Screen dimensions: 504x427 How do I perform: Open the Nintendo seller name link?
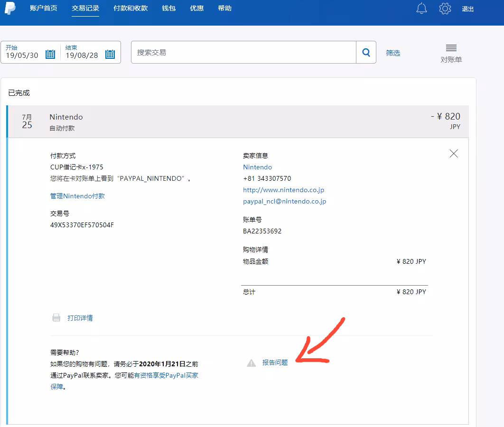coord(258,167)
